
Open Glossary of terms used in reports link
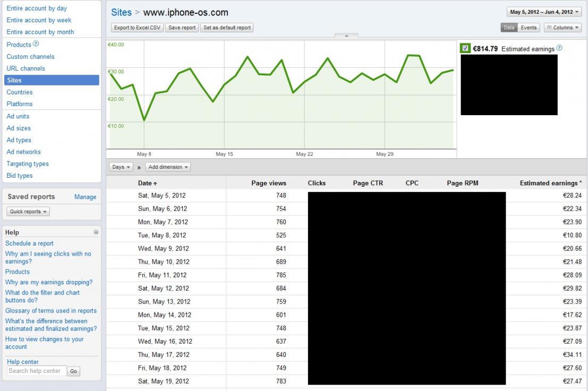coord(50,311)
